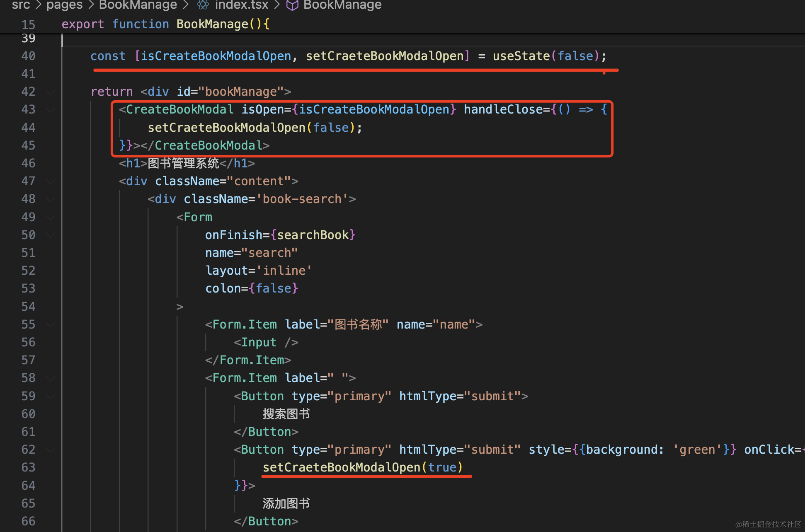The height and width of the screenshot is (532, 805).
Task: Click the searchBook handler on line 50
Action: (313, 235)
